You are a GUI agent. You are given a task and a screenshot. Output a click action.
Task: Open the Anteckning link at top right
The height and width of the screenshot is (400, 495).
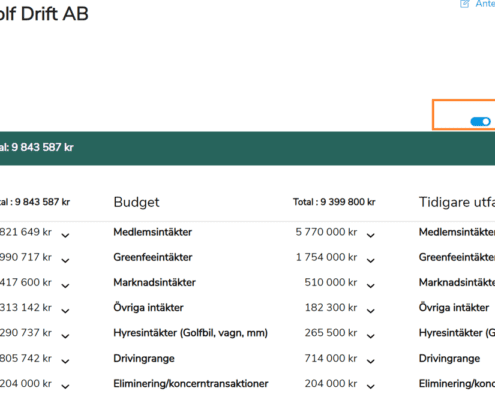click(x=485, y=4)
